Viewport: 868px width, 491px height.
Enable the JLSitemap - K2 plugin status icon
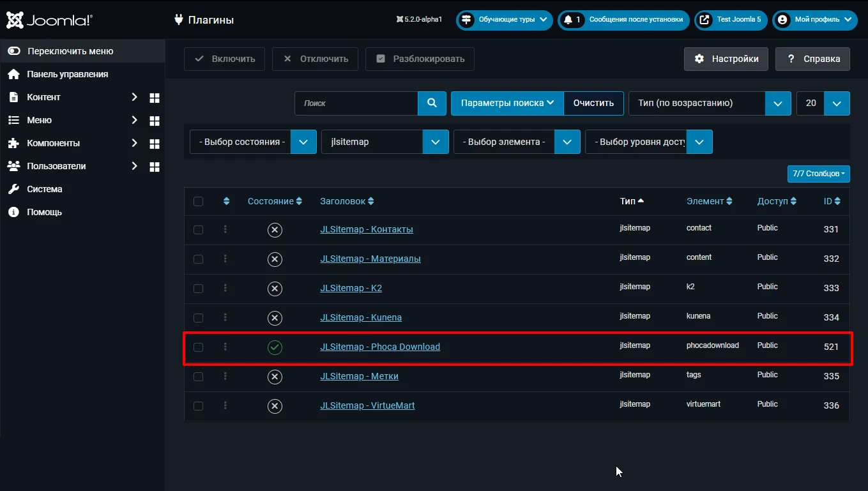pos(275,289)
